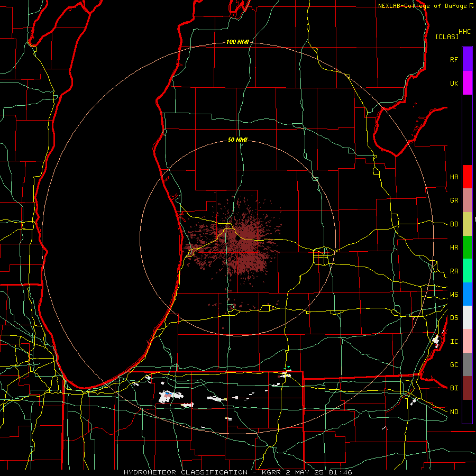Click the HR legend label
The width and height of the screenshot is (476, 476).
(454, 248)
